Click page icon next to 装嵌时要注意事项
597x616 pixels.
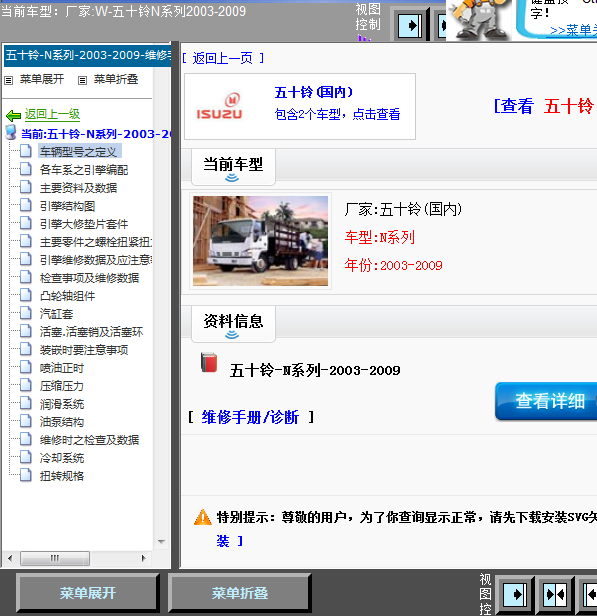[x=26, y=349]
